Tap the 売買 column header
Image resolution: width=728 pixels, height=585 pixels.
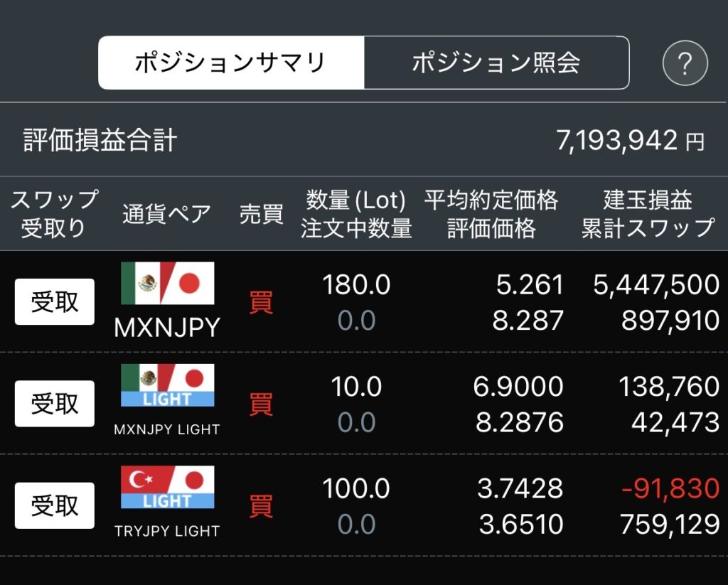point(261,214)
